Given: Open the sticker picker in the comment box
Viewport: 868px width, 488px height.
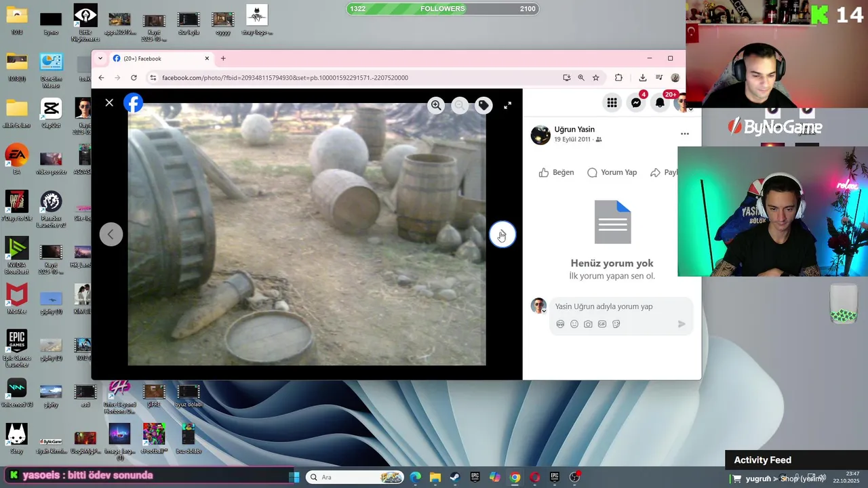Looking at the screenshot, I should pyautogui.click(x=616, y=324).
